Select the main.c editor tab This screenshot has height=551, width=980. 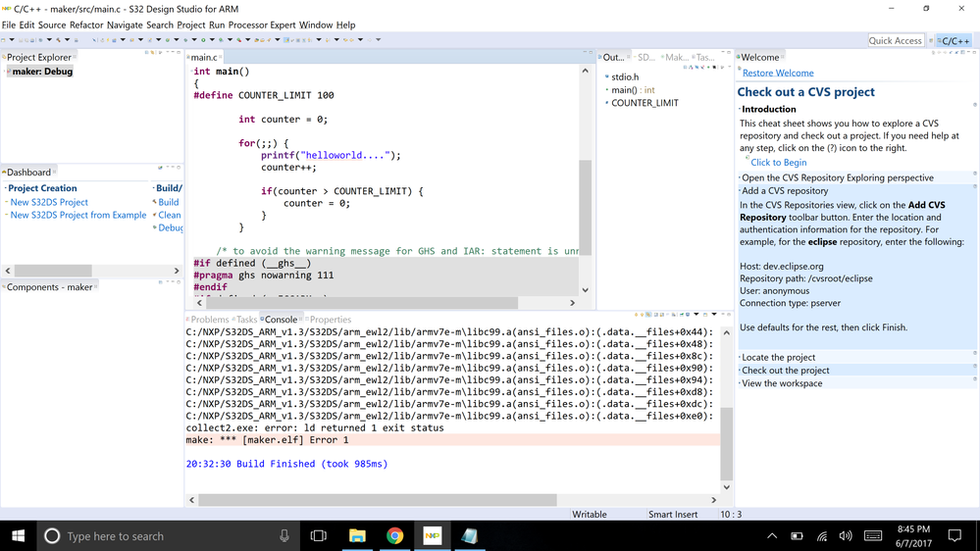click(204, 58)
